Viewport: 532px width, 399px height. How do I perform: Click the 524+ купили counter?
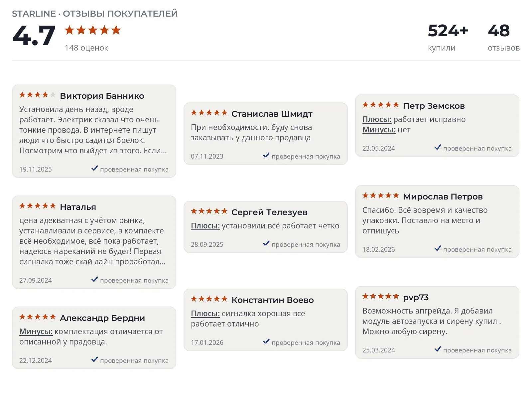coord(448,37)
